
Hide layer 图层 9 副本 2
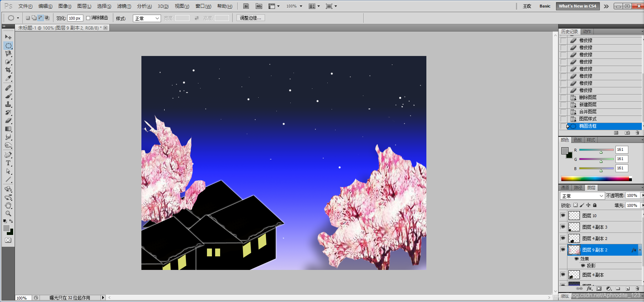click(563, 250)
